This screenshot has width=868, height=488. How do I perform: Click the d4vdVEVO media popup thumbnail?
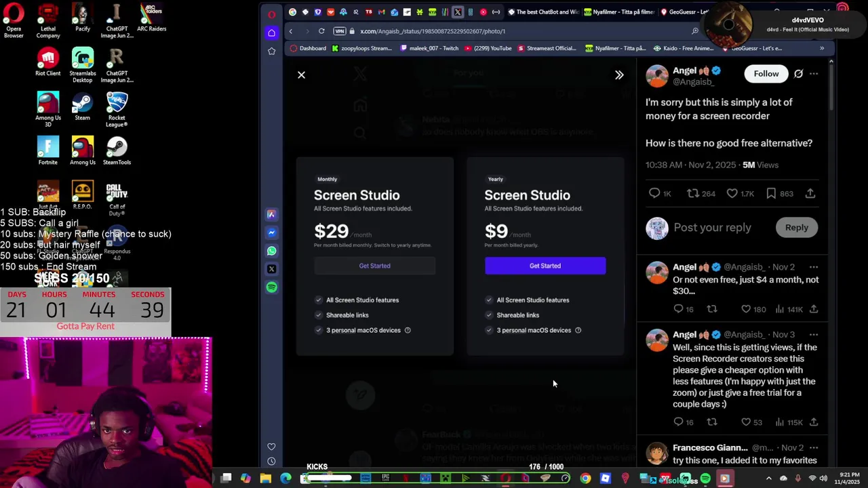pos(729,24)
